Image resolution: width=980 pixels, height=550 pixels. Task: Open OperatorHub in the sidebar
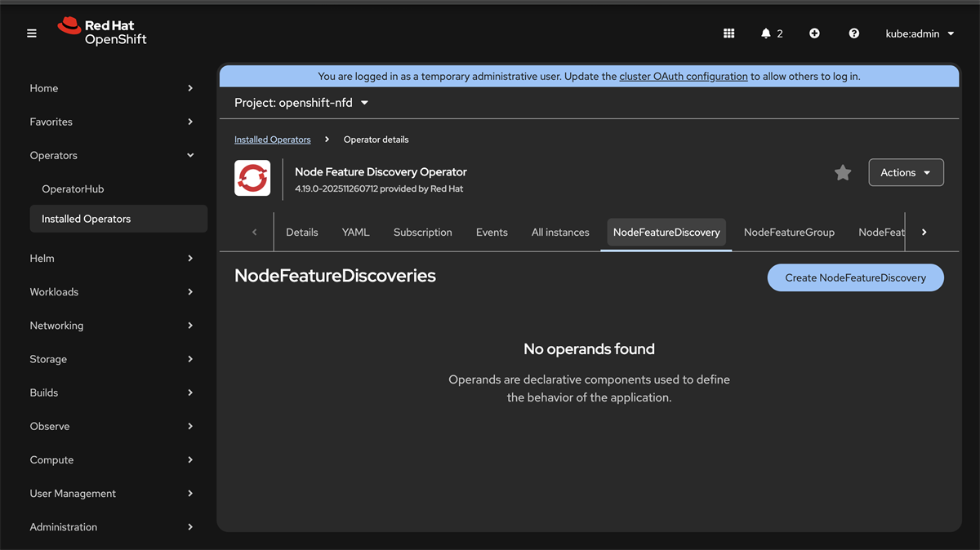(73, 189)
